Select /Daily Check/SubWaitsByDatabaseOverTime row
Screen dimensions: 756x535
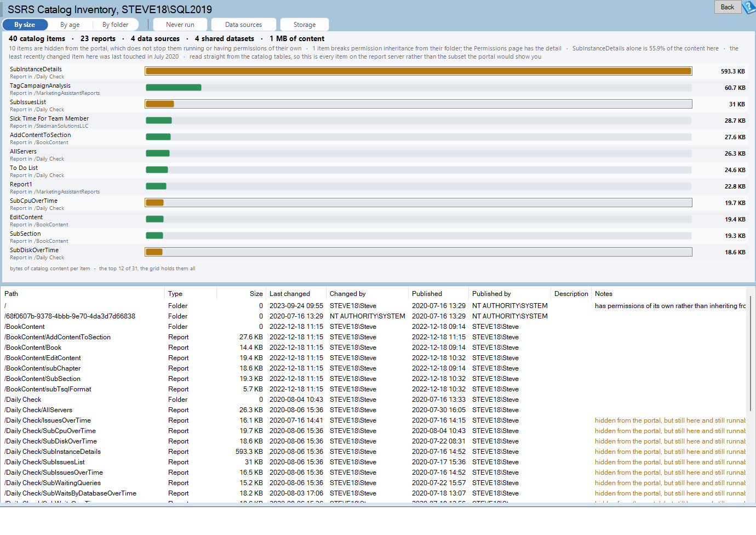coord(374,493)
